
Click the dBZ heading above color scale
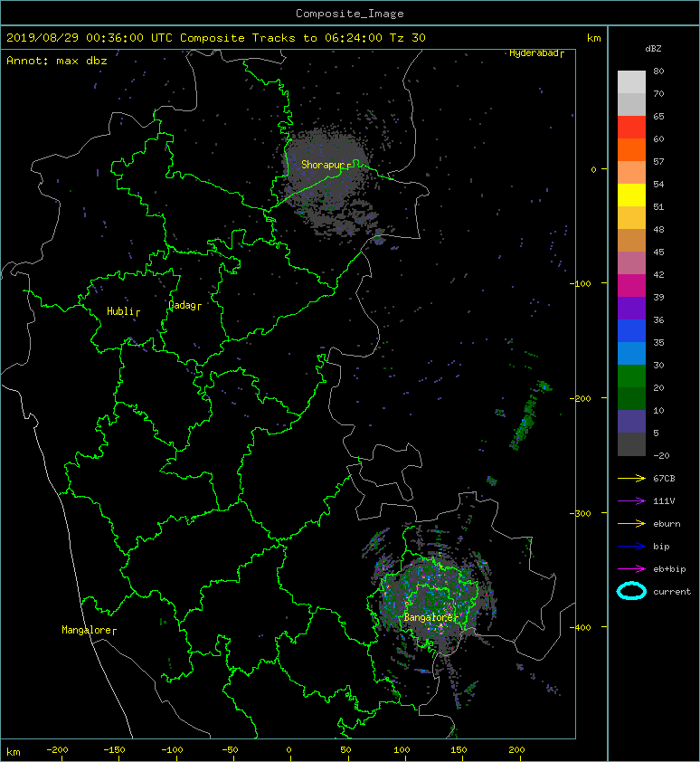pos(653,49)
